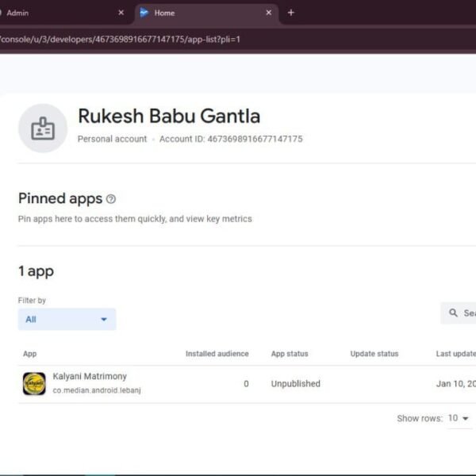Switch to the Admin browser tab
Image resolution: width=476 pixels, height=476 pixels.
pos(61,13)
